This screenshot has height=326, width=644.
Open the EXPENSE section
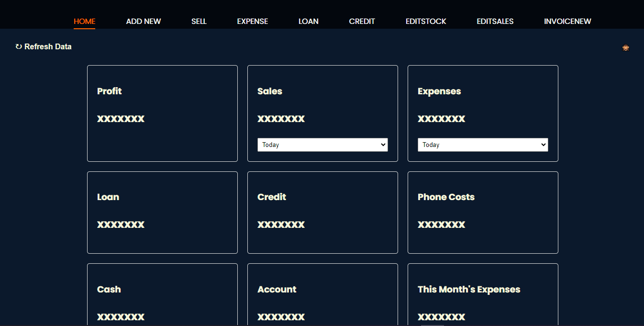point(252,21)
